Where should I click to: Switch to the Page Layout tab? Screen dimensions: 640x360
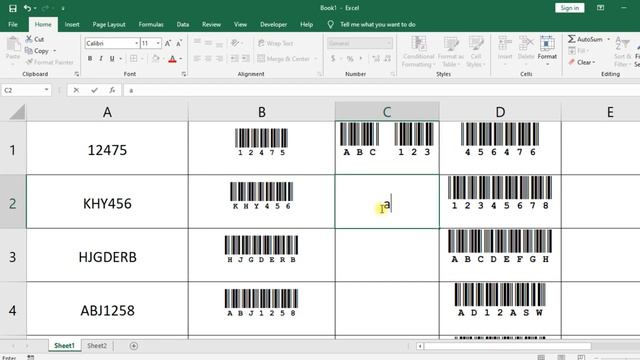(109, 24)
